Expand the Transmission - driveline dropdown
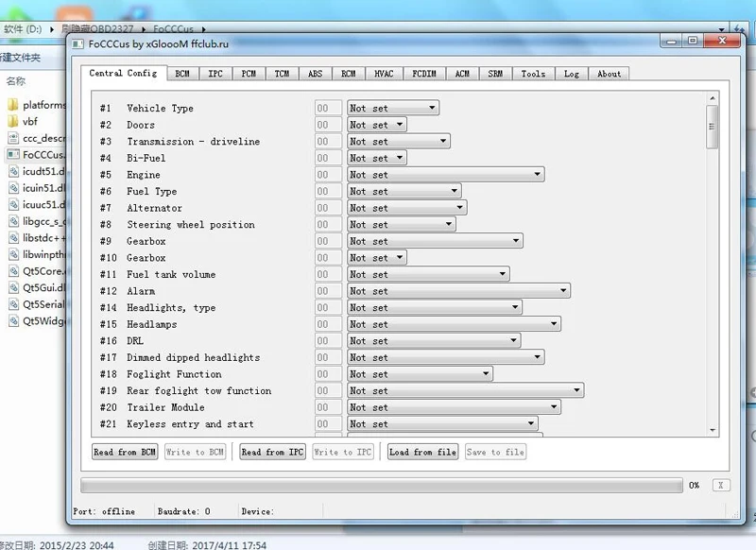 tap(398, 141)
